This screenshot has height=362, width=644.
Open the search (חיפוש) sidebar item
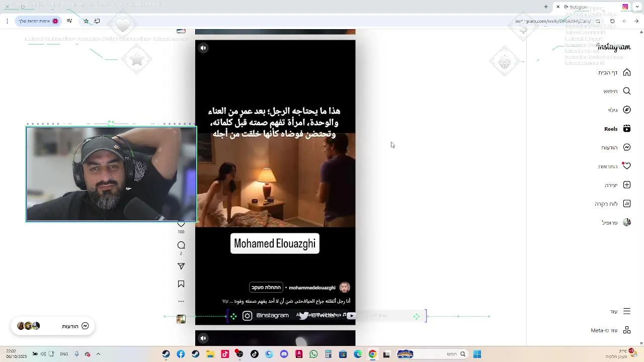coord(617,91)
